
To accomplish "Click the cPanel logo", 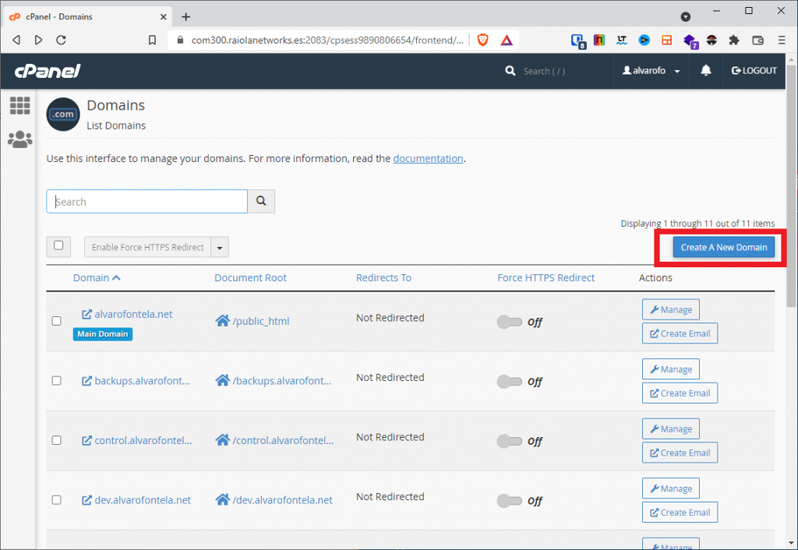I will click(47, 71).
